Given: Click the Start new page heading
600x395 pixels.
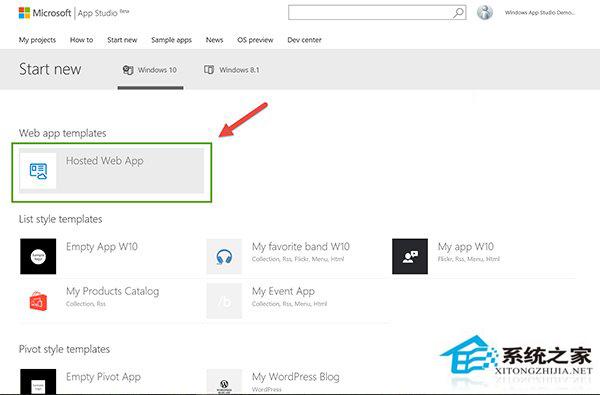Looking at the screenshot, I should click(50, 69).
